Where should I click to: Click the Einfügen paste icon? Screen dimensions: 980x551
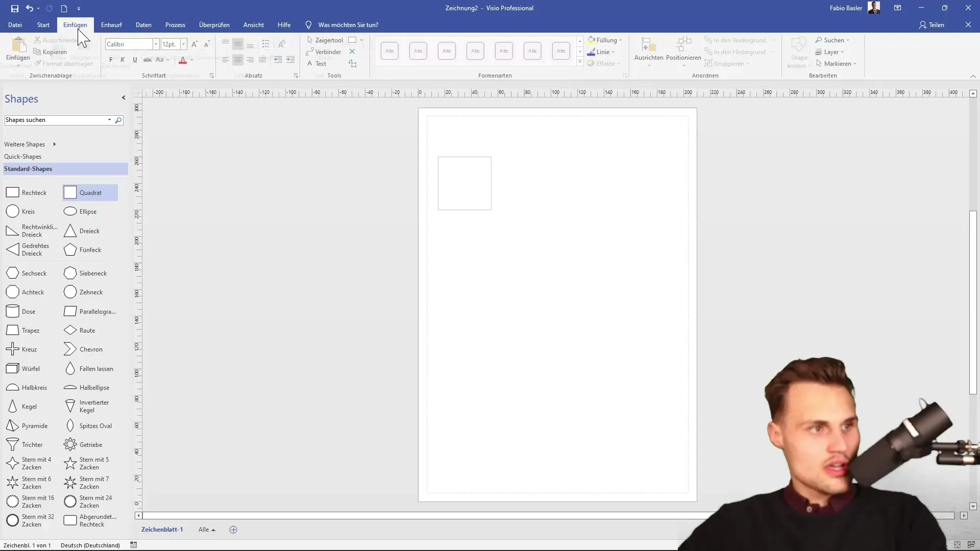point(18,45)
